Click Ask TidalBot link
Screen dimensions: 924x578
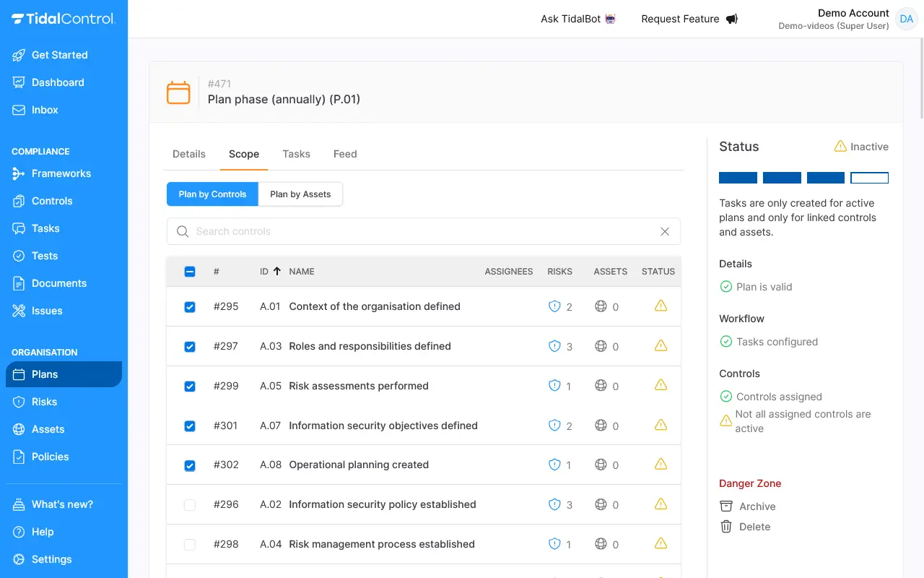(x=579, y=19)
